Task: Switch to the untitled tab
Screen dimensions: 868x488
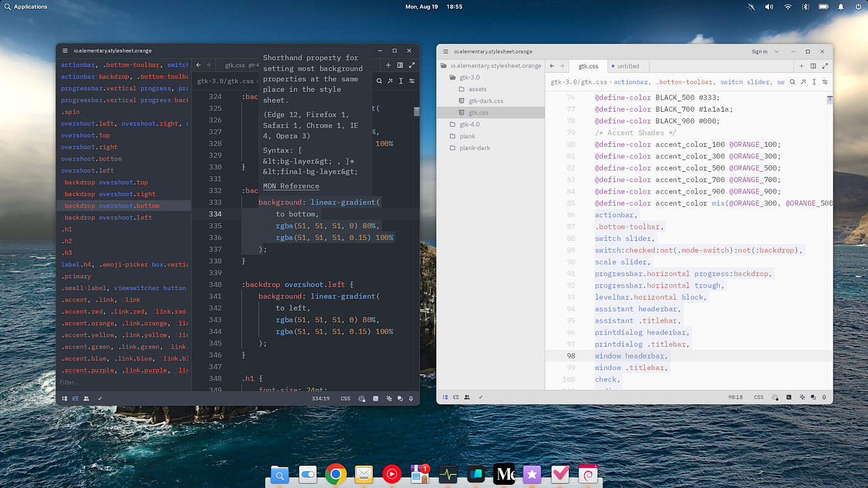Action: tap(628, 66)
